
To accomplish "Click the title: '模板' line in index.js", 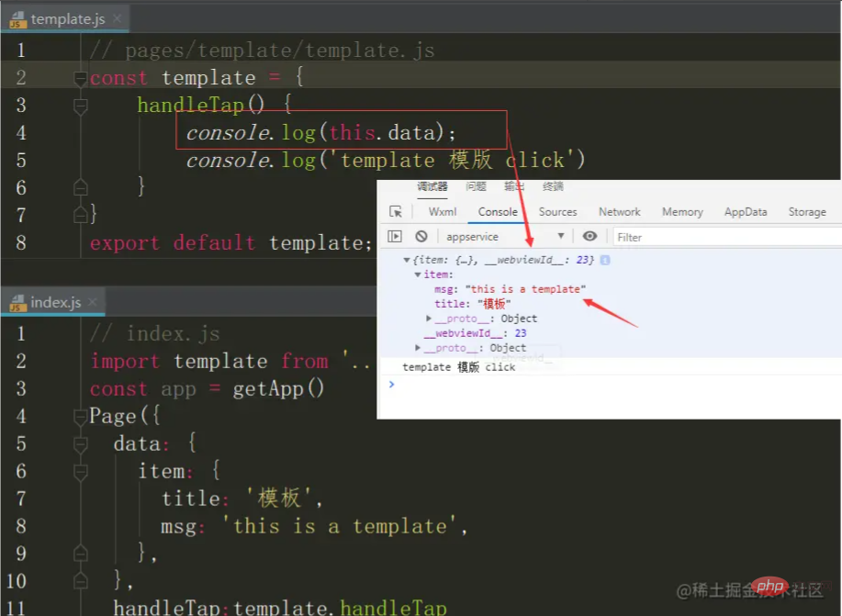I will (242, 498).
